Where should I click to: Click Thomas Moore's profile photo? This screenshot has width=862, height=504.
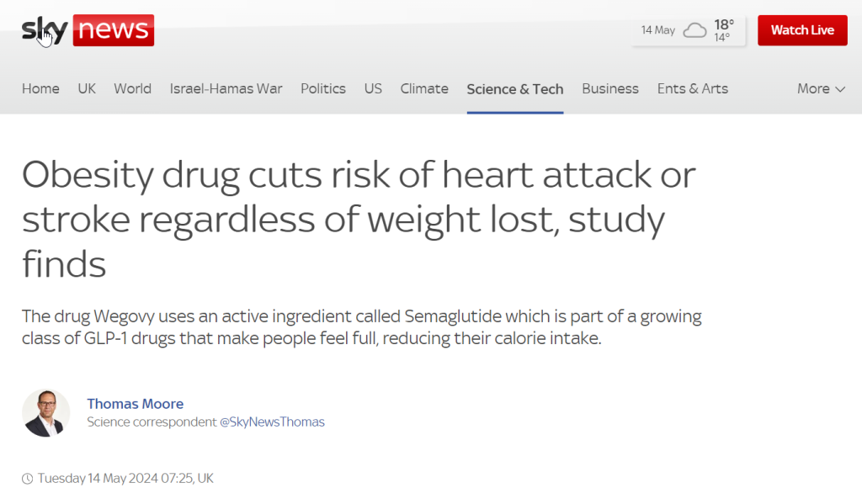pyautogui.click(x=46, y=413)
